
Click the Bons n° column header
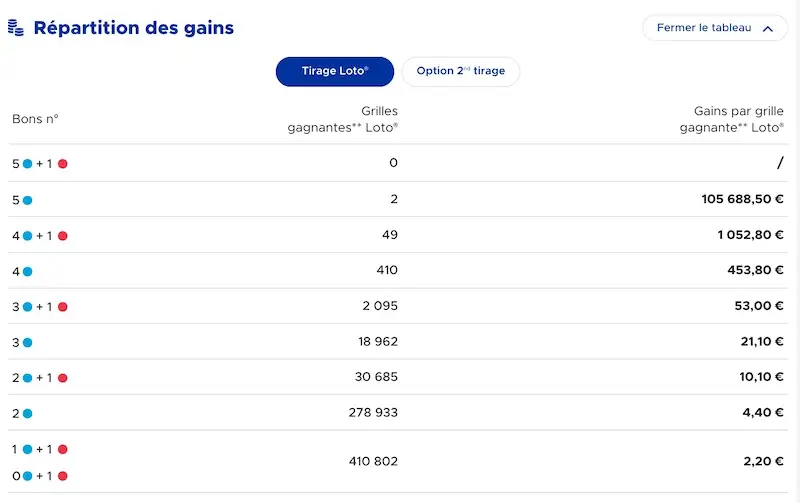coord(35,119)
